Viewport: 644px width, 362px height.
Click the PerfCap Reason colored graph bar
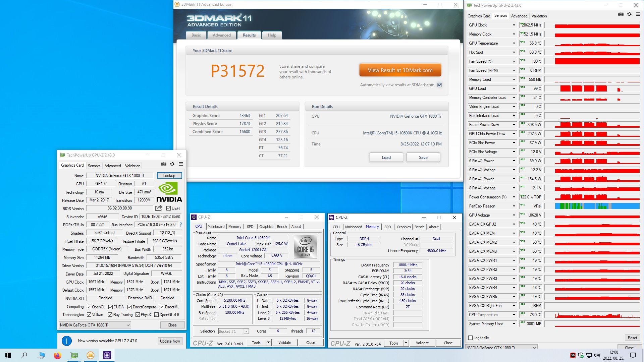(597, 206)
